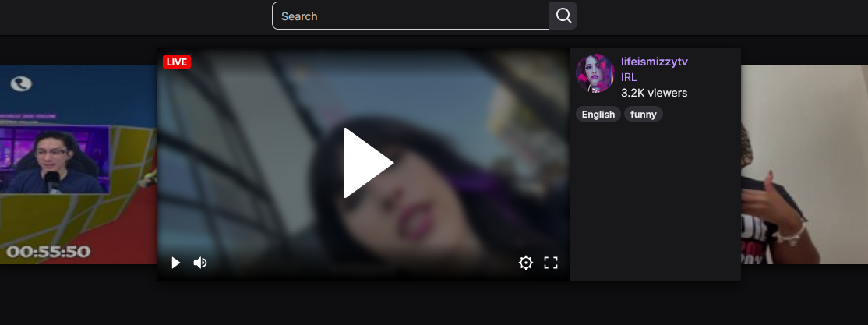Toggle fullscreen mode on the player
868x325 pixels.
(551, 263)
